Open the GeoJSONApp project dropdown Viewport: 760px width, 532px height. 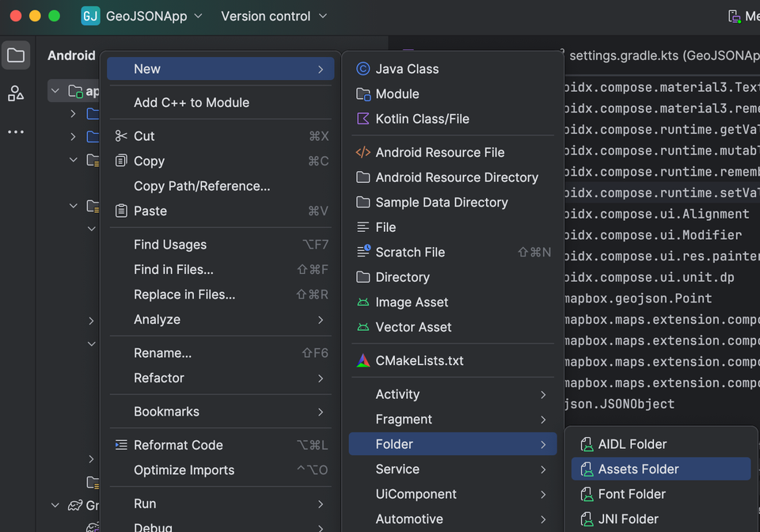(154, 16)
